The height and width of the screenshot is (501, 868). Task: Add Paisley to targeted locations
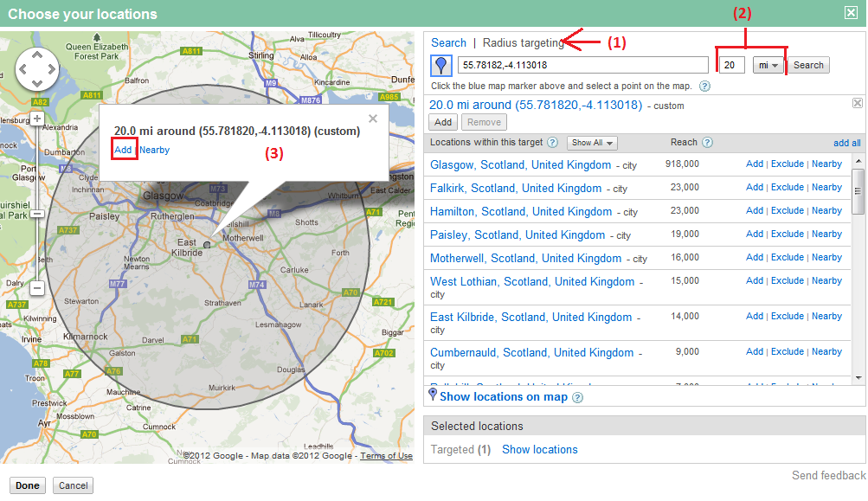tap(755, 234)
